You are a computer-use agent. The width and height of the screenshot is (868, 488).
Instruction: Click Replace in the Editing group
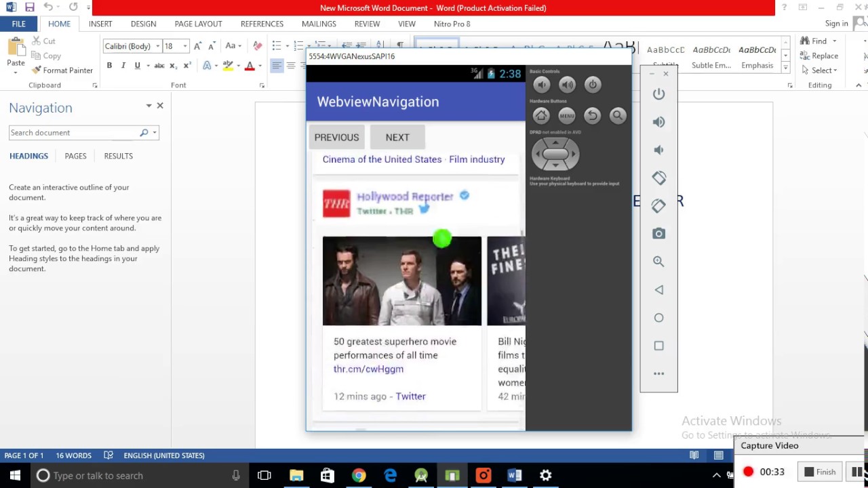click(x=819, y=56)
